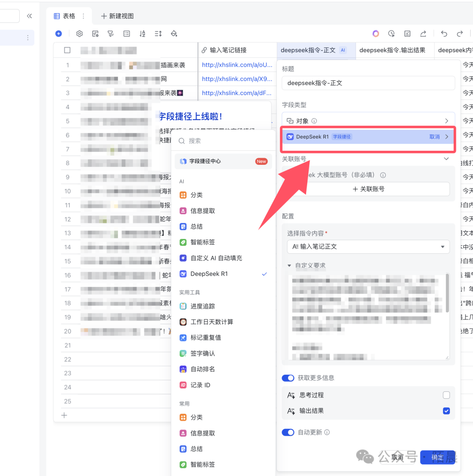Click the checklist icon beside history clock
Viewport: 473px width, 476px height.
[407, 34]
